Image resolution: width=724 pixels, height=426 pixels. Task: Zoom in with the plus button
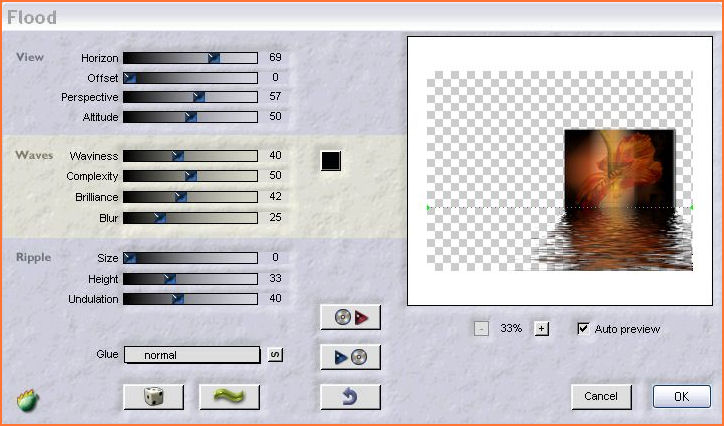542,329
